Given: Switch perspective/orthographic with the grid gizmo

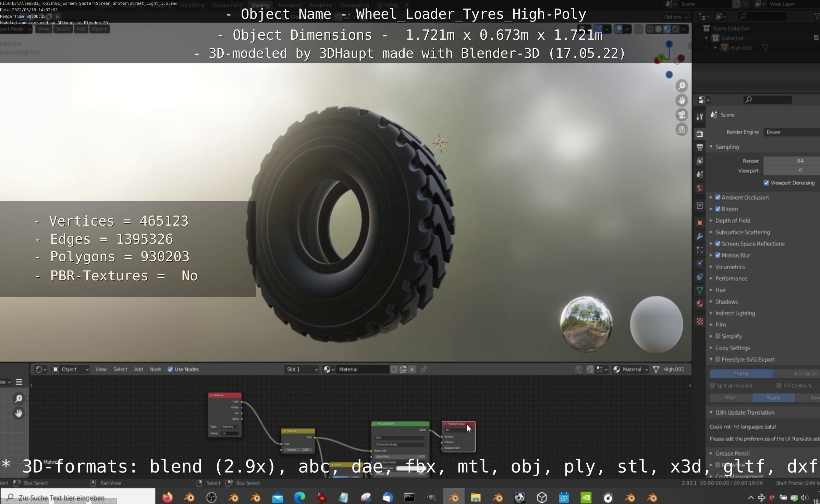Looking at the screenshot, I should [682, 129].
